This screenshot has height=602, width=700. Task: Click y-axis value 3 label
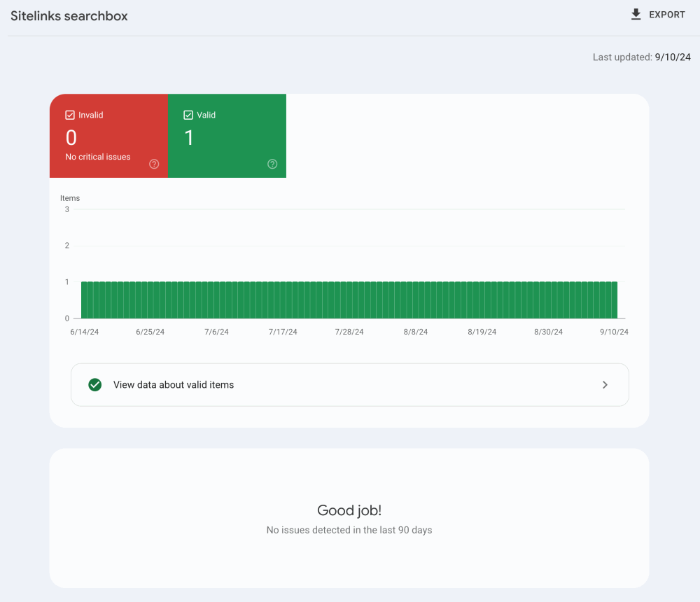coord(67,209)
